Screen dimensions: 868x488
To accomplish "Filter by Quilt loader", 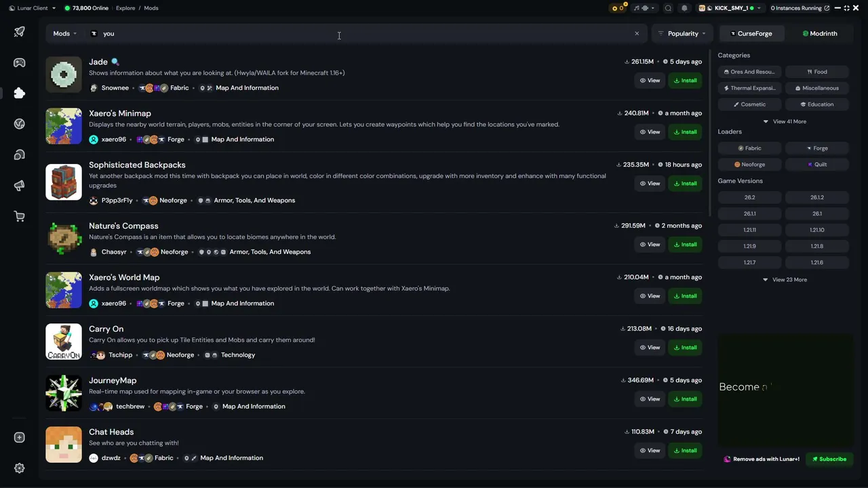I will tap(817, 165).
